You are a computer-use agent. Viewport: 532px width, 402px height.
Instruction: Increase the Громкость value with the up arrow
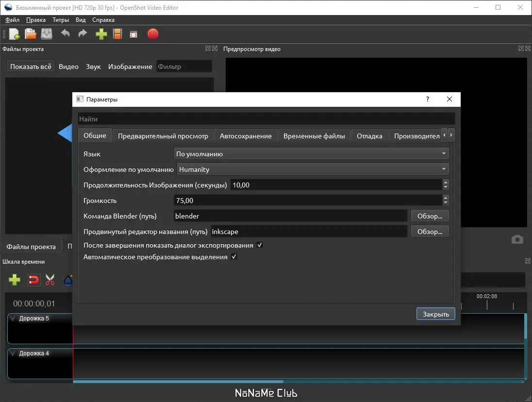[446, 198]
